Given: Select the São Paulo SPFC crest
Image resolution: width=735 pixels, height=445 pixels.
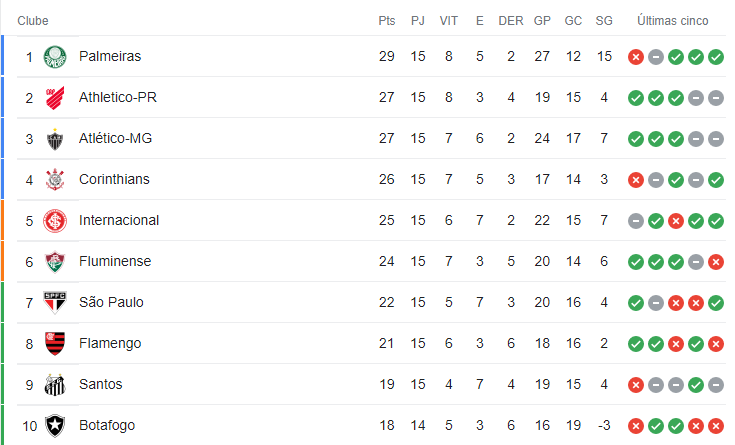Looking at the screenshot, I should click(55, 302).
